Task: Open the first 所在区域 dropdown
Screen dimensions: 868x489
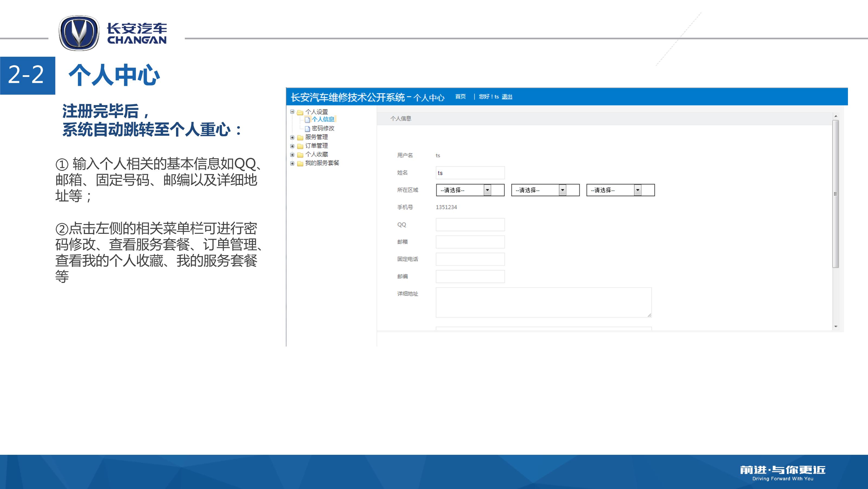Action: [487, 190]
